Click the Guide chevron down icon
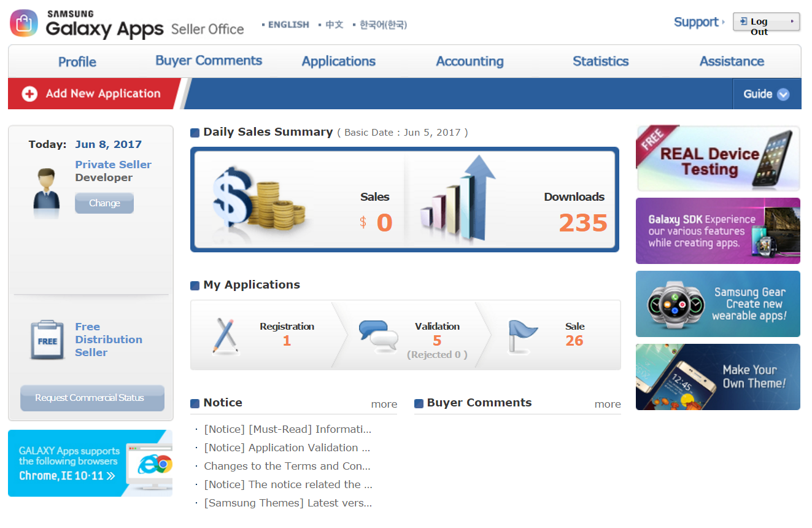812x528 pixels. pyautogui.click(x=783, y=95)
